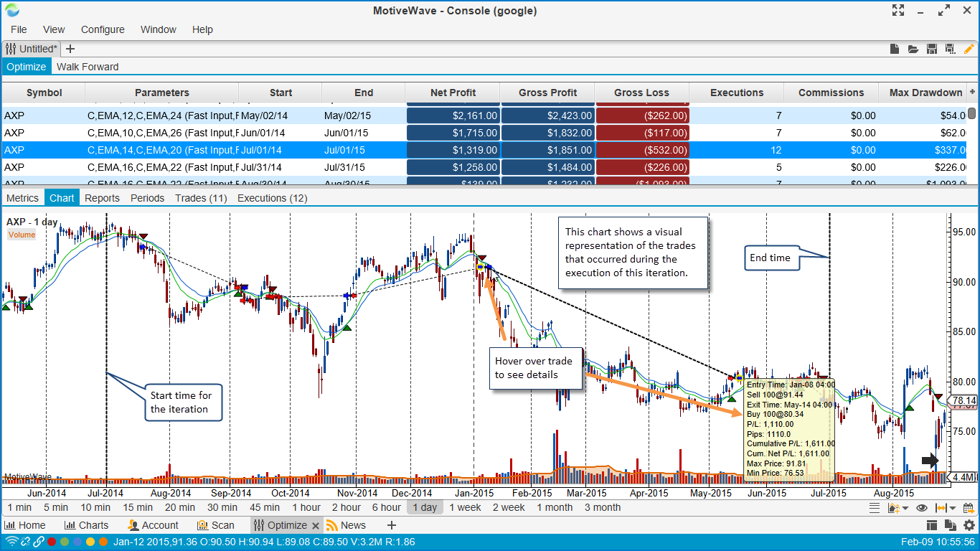The image size is (980, 551).
Task: Toggle chart visibility with the eye icon
Action: click(922, 508)
